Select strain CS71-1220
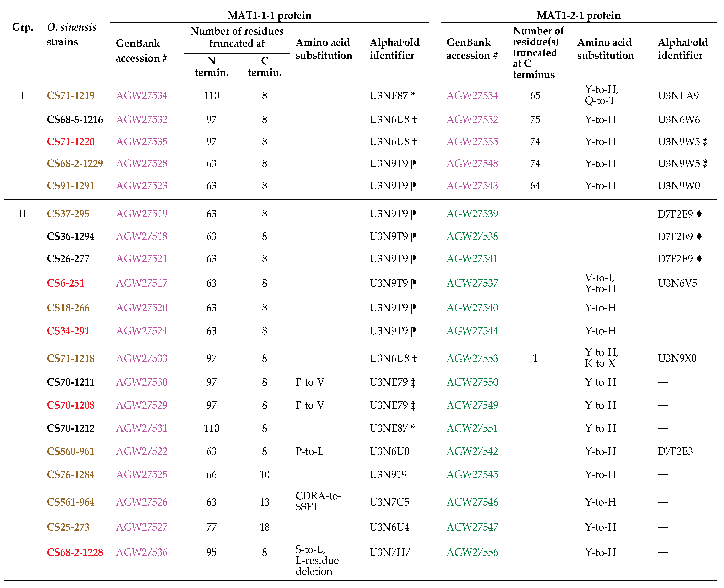The height and width of the screenshot is (588, 724). (x=71, y=142)
